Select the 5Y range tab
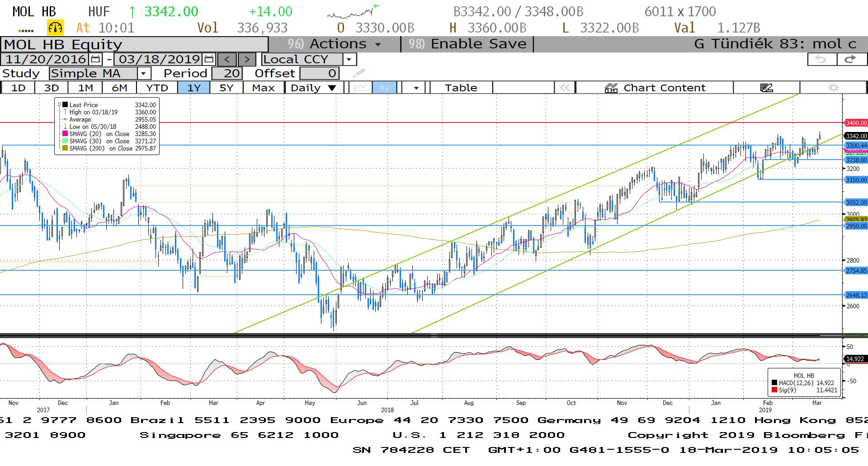The height and width of the screenshot is (466, 868). point(226,88)
